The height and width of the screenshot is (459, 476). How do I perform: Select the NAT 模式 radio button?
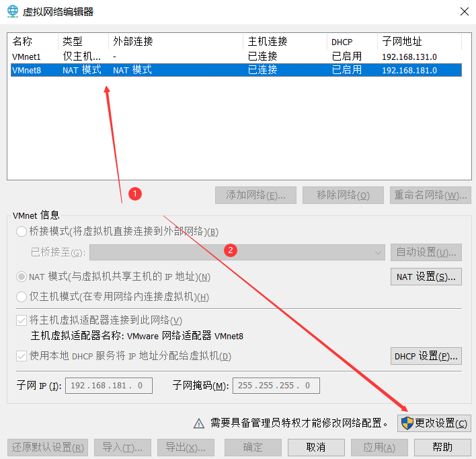(22, 277)
